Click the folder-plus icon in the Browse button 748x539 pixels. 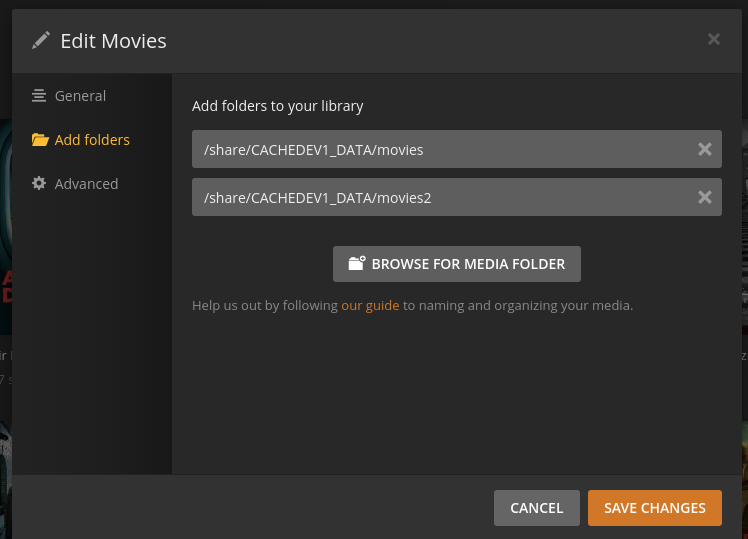356,264
